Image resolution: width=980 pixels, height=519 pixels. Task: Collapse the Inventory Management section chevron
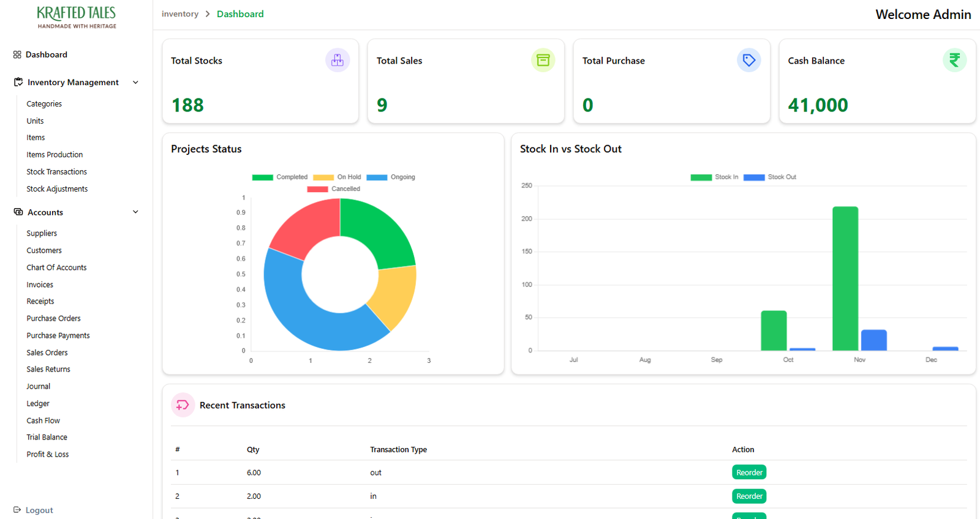(135, 82)
